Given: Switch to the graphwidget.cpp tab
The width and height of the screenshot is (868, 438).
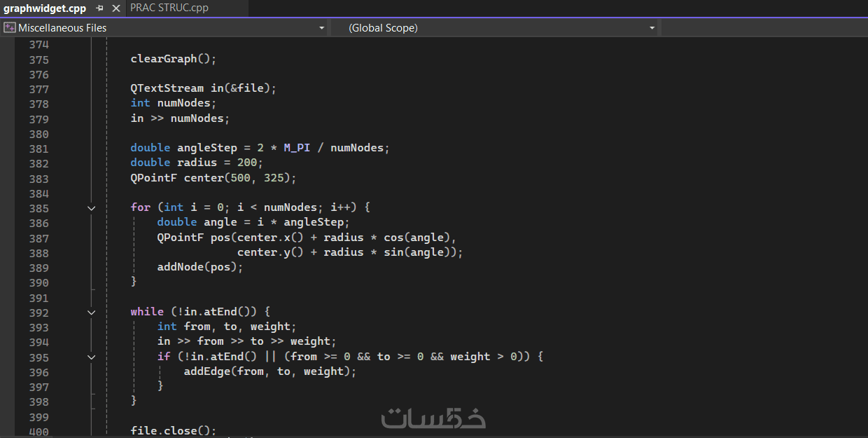Looking at the screenshot, I should 45,8.
